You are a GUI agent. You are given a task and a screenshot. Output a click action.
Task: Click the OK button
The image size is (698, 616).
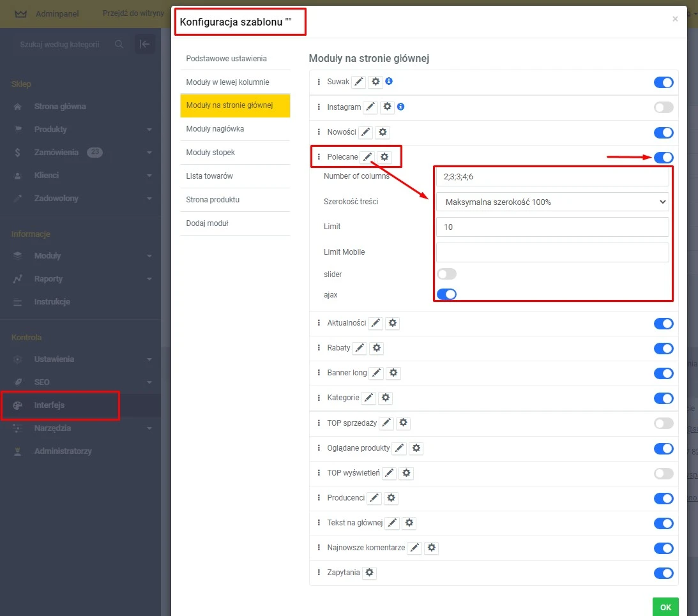665,606
